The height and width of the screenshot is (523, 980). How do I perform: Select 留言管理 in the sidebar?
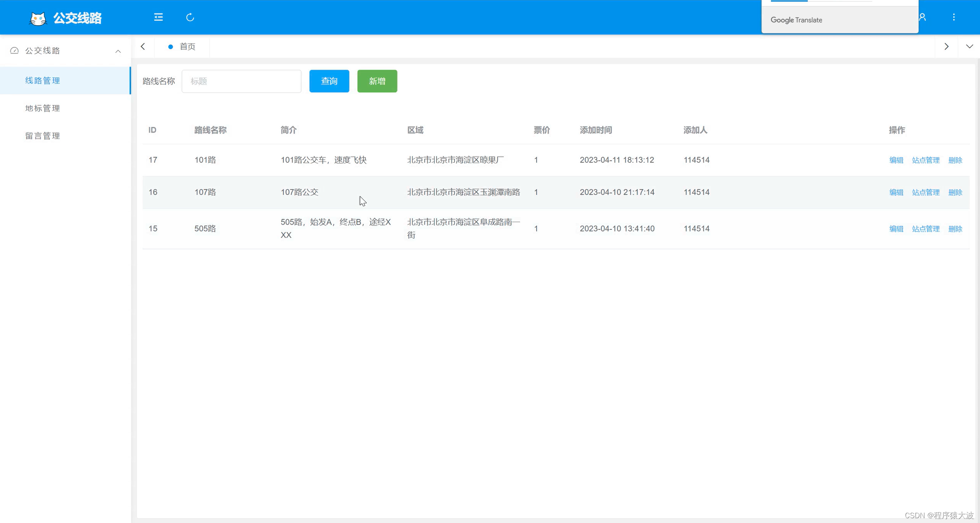tap(43, 136)
